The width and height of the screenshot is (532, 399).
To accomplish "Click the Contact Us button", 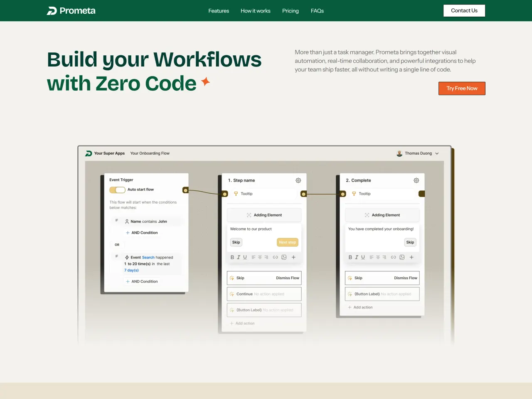I will (464, 10).
